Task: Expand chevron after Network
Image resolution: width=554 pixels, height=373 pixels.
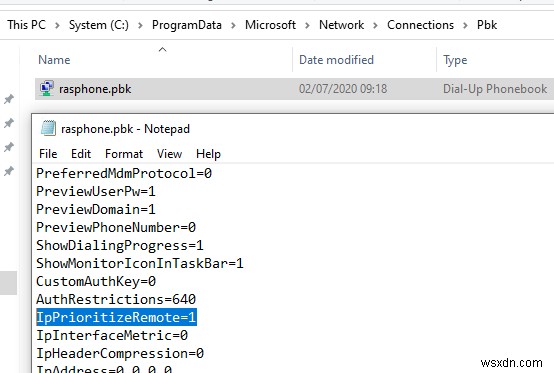Action: coord(376,25)
